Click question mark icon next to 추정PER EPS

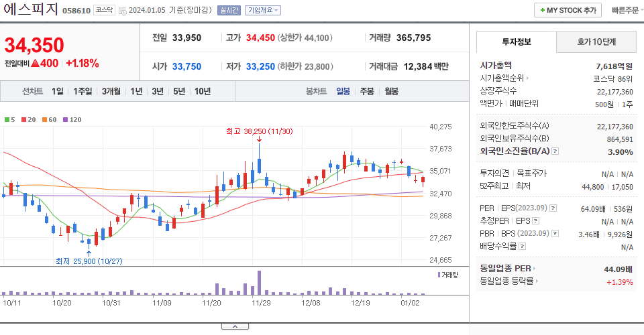pos(535,221)
